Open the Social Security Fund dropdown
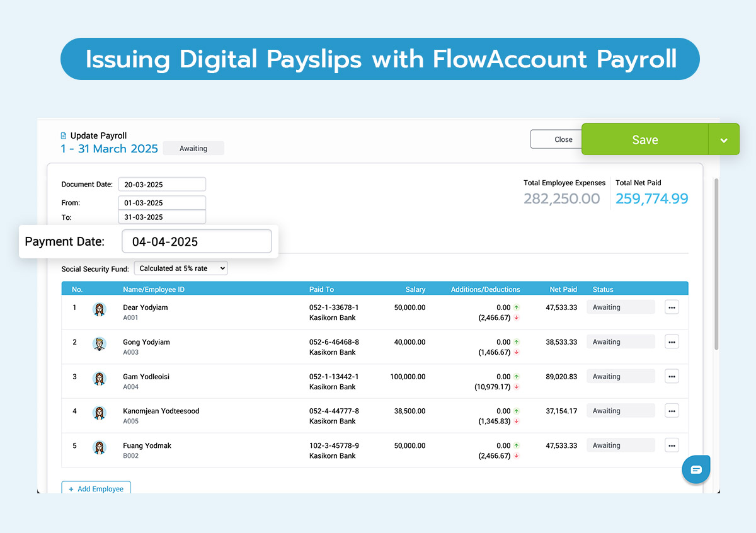The image size is (756, 533). click(x=181, y=268)
